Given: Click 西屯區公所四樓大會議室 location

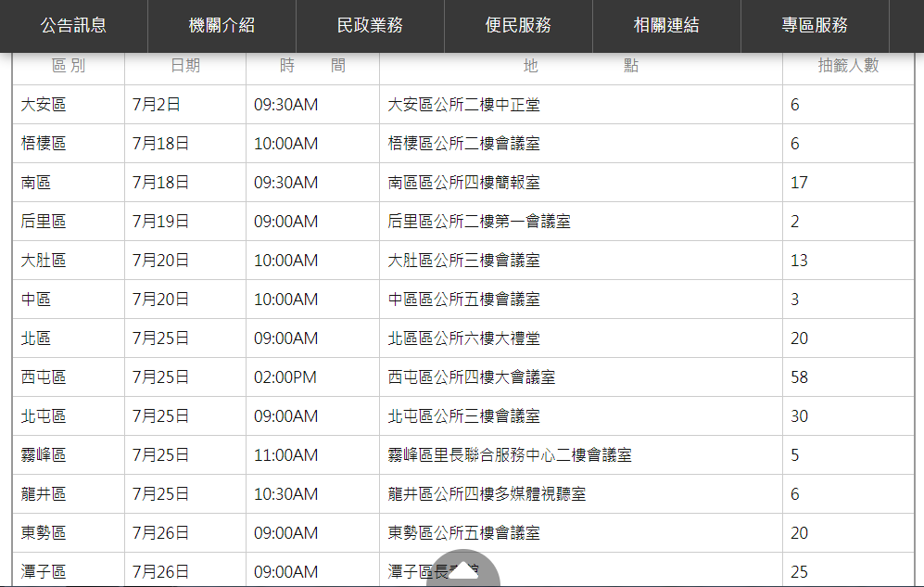Looking at the screenshot, I should tap(472, 376).
